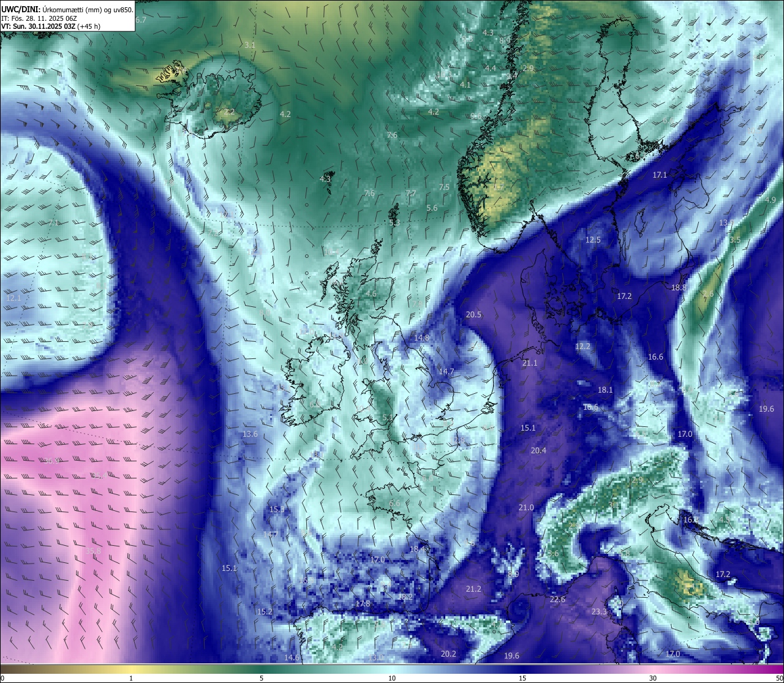Screen dimensions: 784x683
Task: Click the 13.6 value southwest of Ireland
Action: tap(250, 434)
